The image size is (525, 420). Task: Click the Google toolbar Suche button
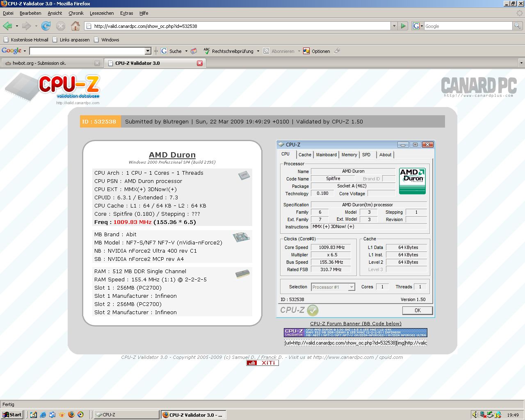171,51
